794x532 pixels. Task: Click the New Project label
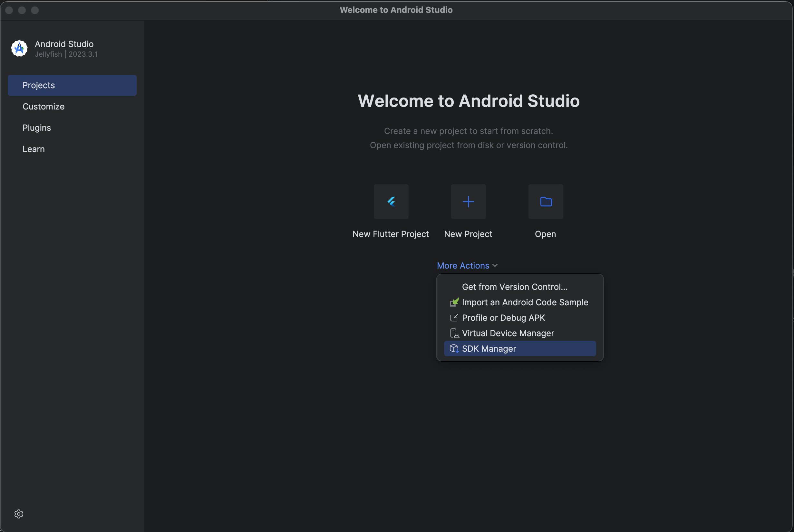point(468,234)
